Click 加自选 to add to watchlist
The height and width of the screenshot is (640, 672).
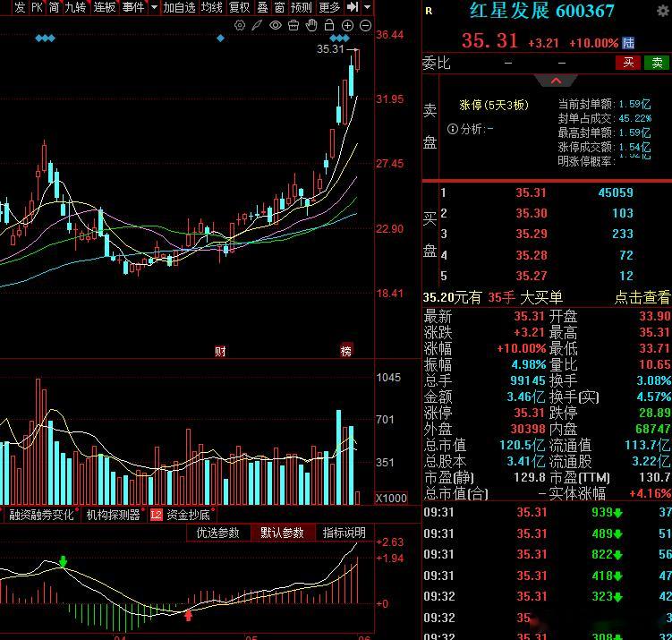coord(179,7)
